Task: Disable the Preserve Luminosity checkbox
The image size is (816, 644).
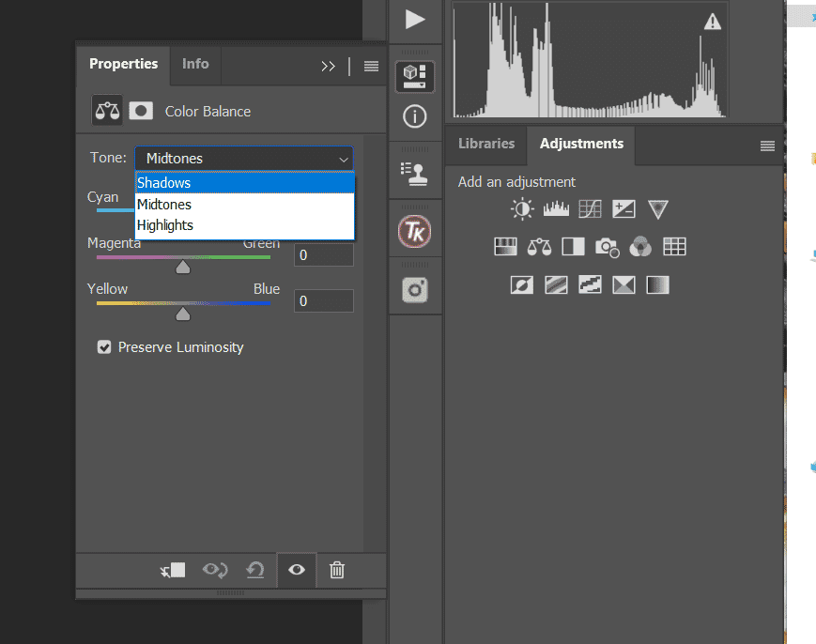Action: point(104,346)
